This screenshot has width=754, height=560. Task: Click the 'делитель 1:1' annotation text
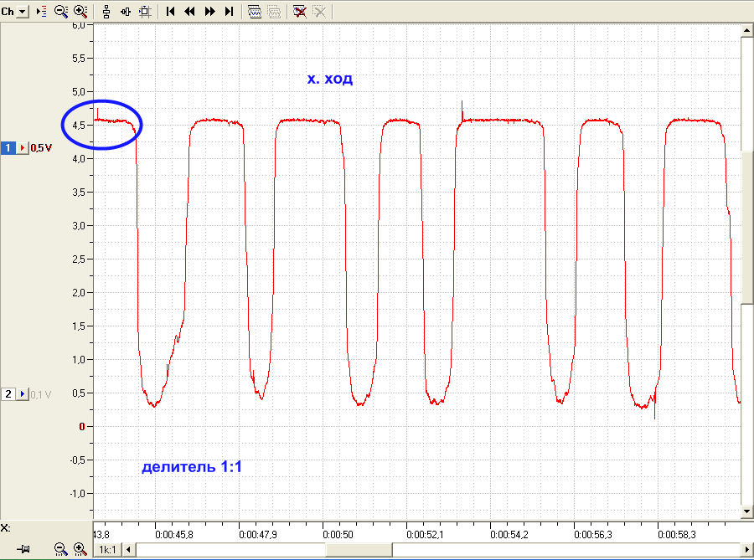192,466
